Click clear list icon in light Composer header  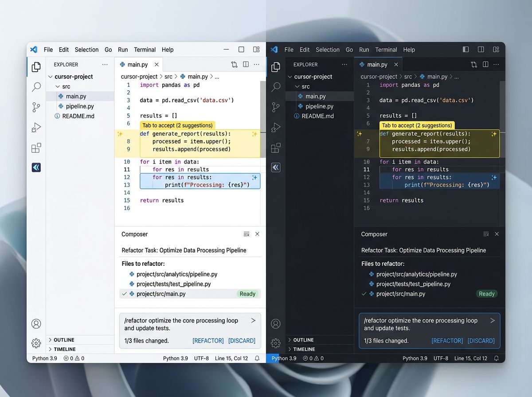(x=246, y=234)
